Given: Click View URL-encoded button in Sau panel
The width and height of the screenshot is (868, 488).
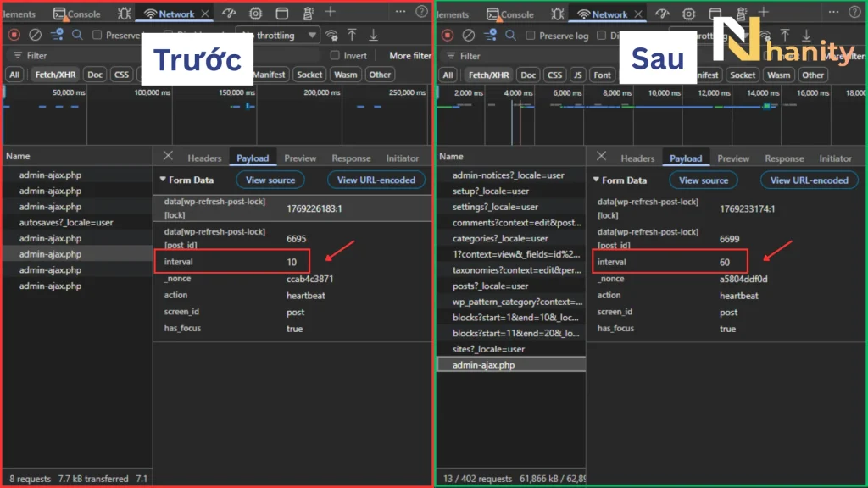Looking at the screenshot, I should 810,180.
